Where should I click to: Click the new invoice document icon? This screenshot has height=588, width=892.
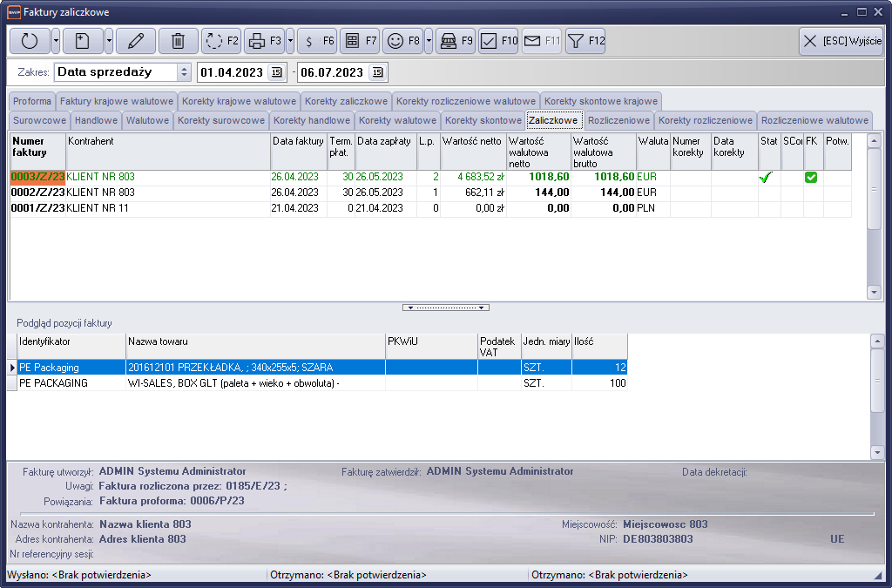pyautogui.click(x=83, y=41)
